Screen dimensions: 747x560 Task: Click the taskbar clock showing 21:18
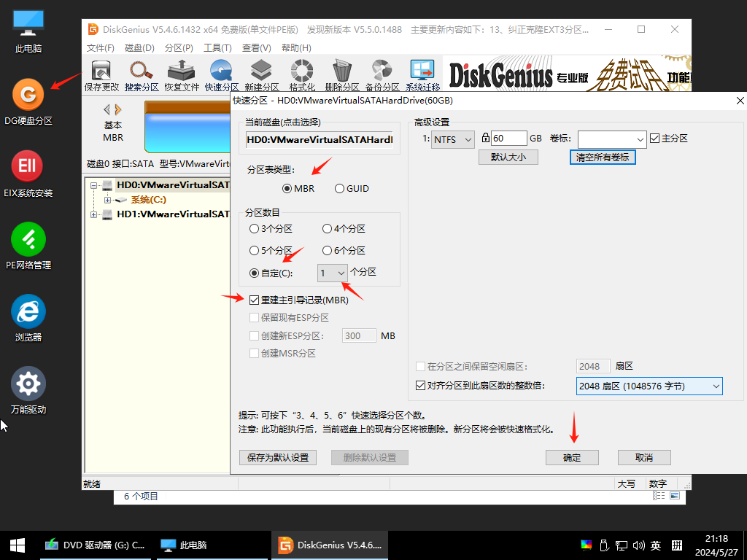pos(716,545)
